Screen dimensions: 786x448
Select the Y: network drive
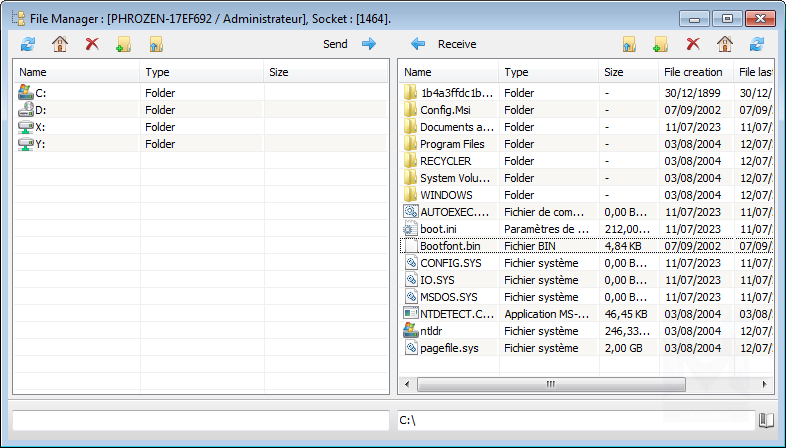[41, 144]
